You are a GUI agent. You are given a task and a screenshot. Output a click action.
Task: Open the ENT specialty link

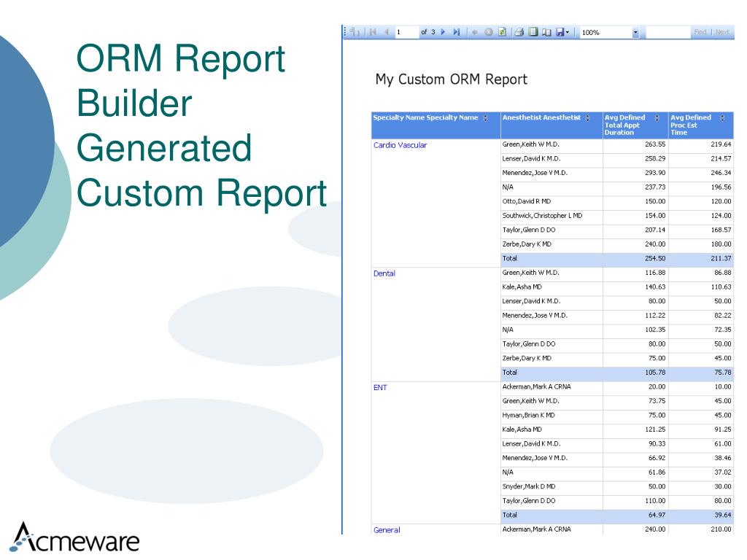coord(379,388)
